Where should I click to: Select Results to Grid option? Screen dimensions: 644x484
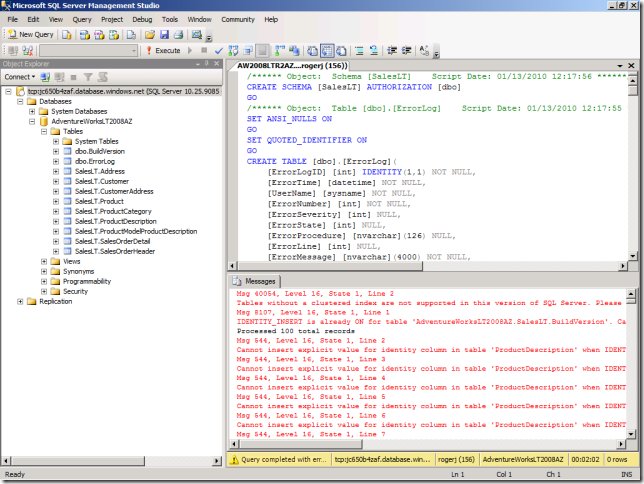(x=327, y=51)
